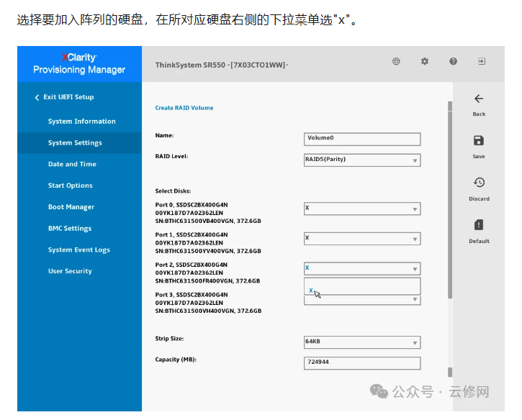Click the Select Disks label

pos(173,191)
